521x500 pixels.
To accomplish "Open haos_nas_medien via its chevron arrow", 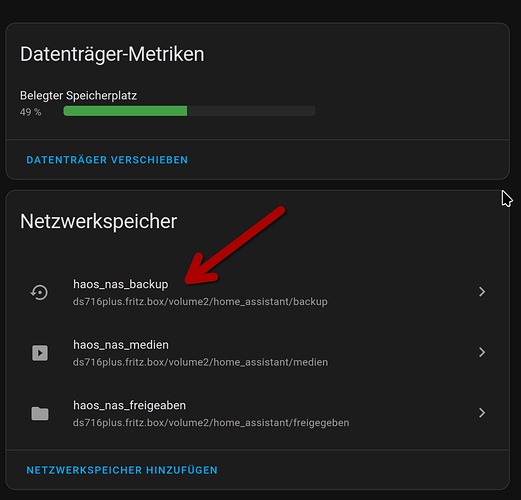I will pos(482,352).
